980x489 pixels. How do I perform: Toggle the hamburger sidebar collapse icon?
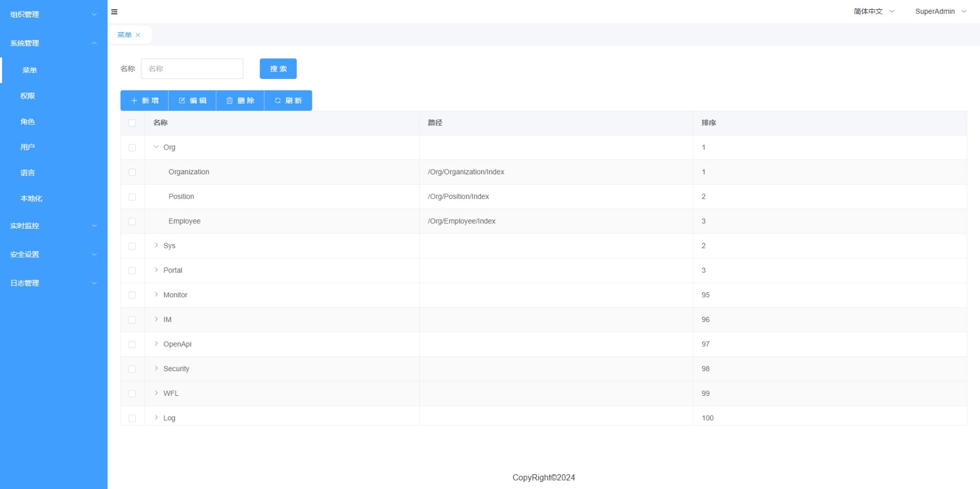point(114,12)
